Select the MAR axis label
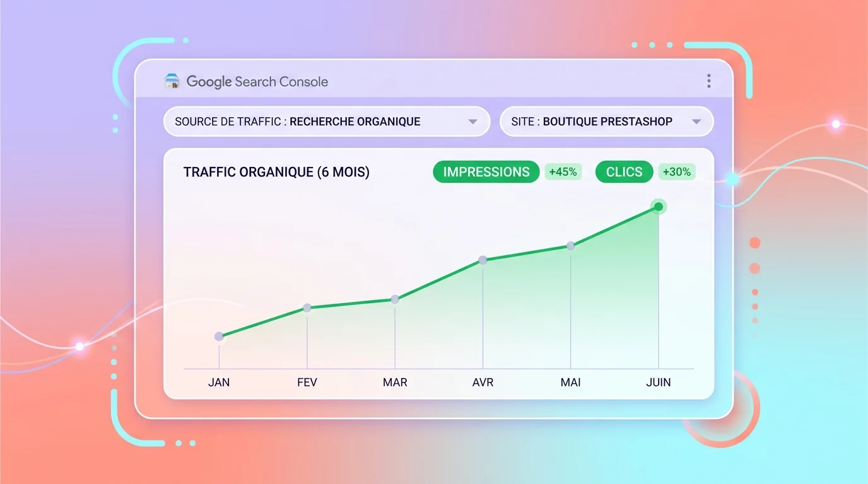The width and height of the screenshot is (868, 484). click(395, 381)
